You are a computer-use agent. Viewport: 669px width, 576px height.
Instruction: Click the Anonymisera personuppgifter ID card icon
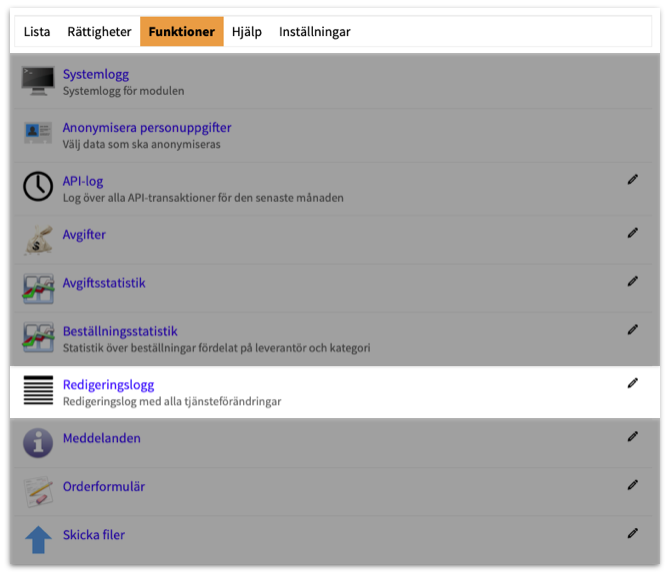point(38,134)
